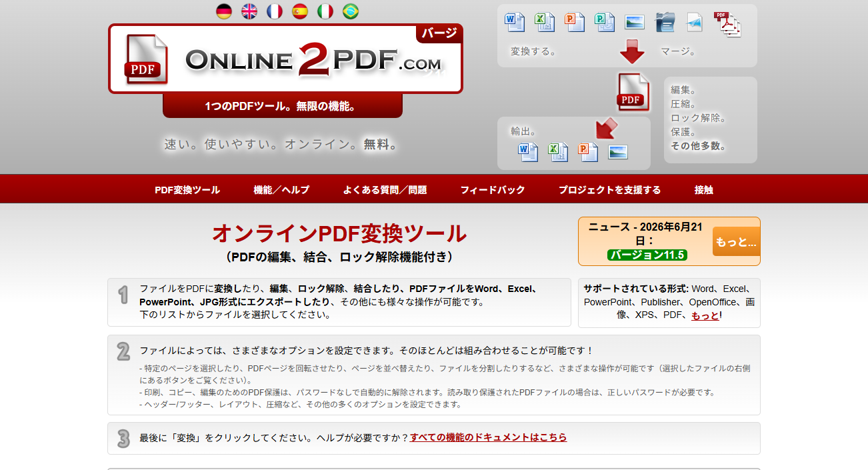
Task: Click the image icon in convert panel
Action: [x=634, y=22]
